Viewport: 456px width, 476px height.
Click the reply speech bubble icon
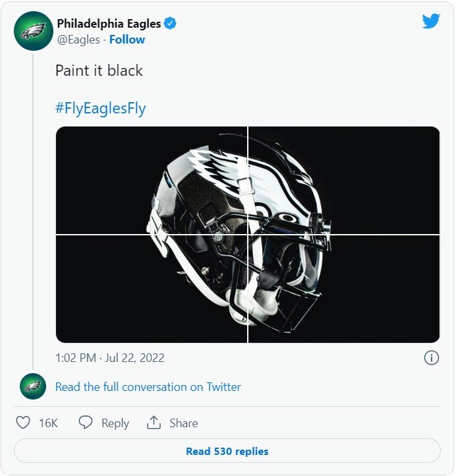[86, 423]
